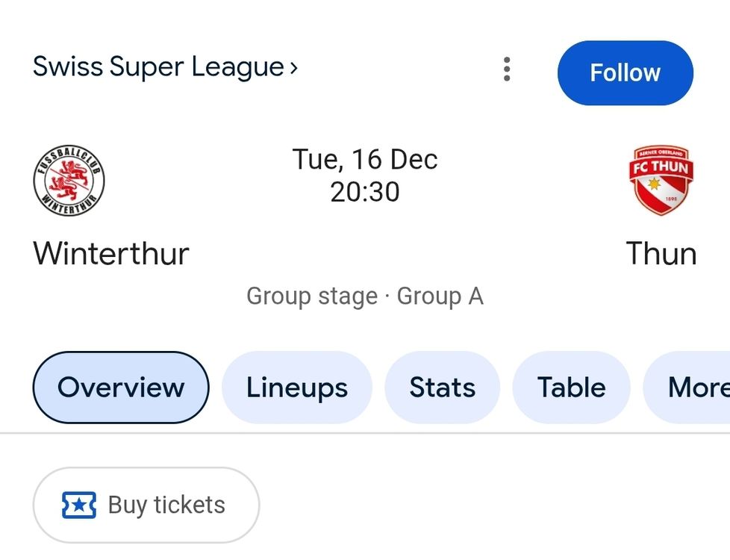Click the ticket icon with star
Screen dimensions: 730x560
[x=79, y=505]
